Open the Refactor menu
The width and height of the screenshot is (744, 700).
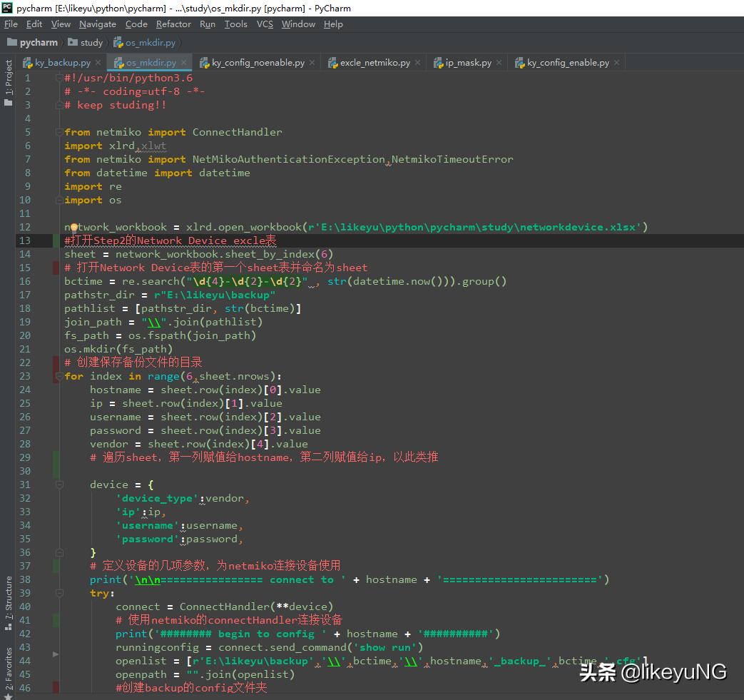[173, 24]
